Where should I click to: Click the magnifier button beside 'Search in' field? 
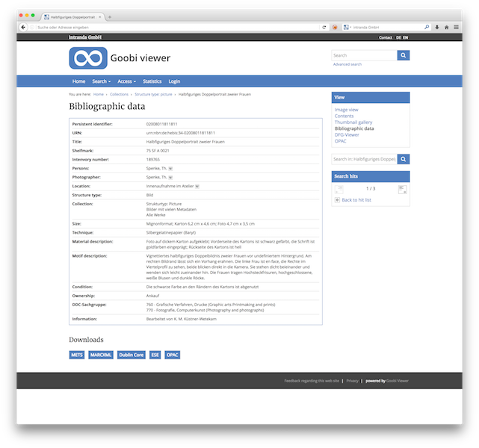[404, 159]
